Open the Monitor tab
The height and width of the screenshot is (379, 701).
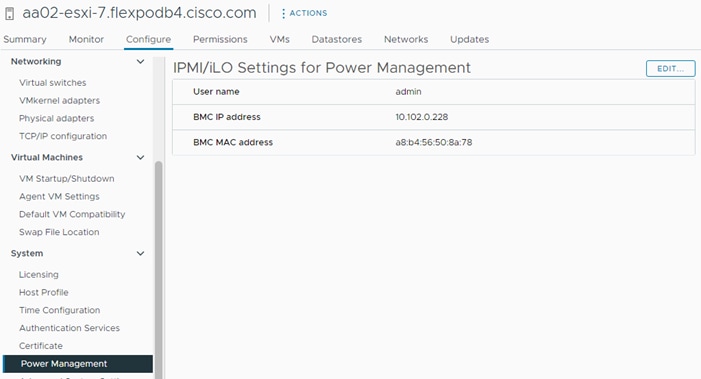[86, 39]
